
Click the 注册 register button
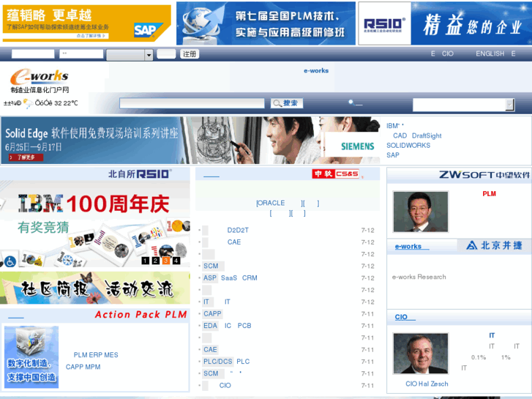[190, 54]
